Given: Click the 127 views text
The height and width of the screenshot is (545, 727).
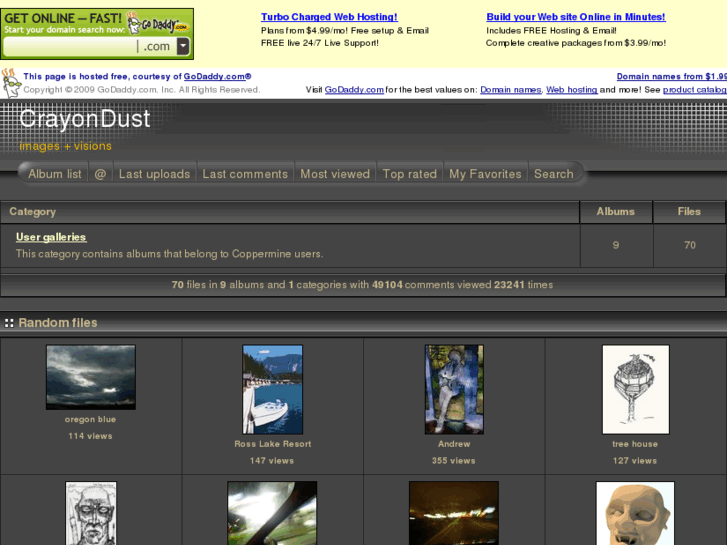Looking at the screenshot, I should [x=635, y=461].
